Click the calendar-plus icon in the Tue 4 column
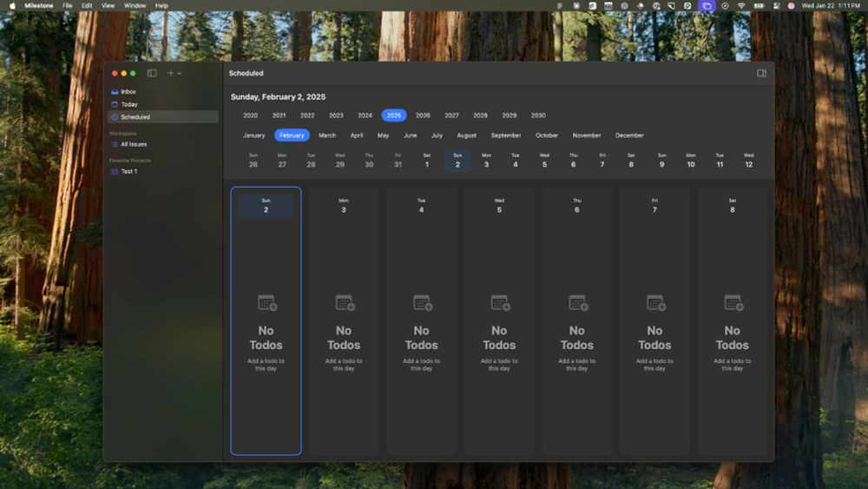868x489 pixels. pos(423,303)
